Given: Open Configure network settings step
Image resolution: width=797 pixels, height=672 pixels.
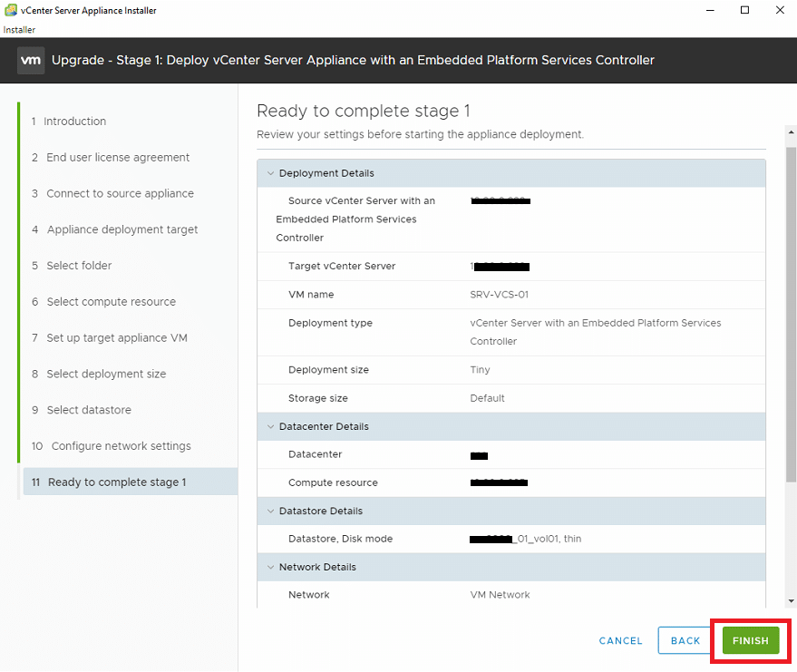Looking at the screenshot, I should tap(111, 446).
